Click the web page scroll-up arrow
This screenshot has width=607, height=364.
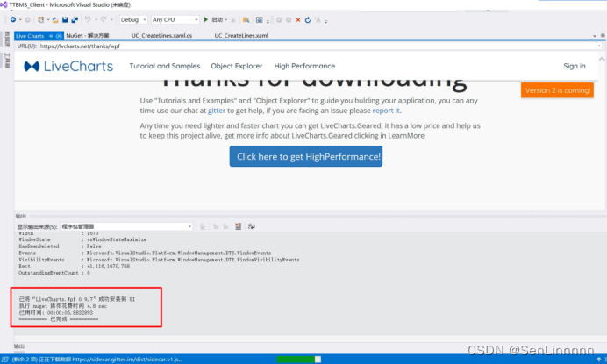coord(602,60)
